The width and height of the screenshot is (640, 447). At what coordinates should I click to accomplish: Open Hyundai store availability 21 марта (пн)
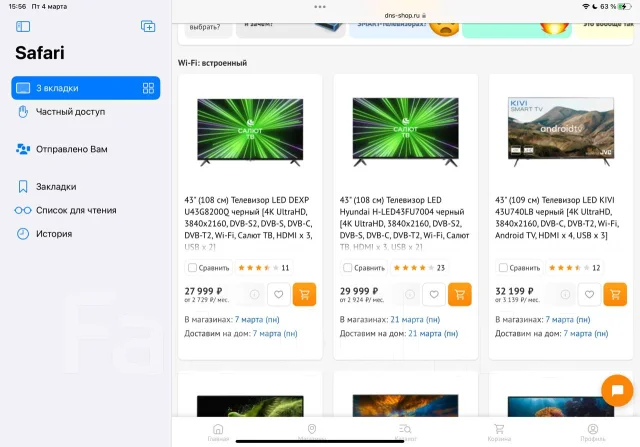click(x=415, y=320)
